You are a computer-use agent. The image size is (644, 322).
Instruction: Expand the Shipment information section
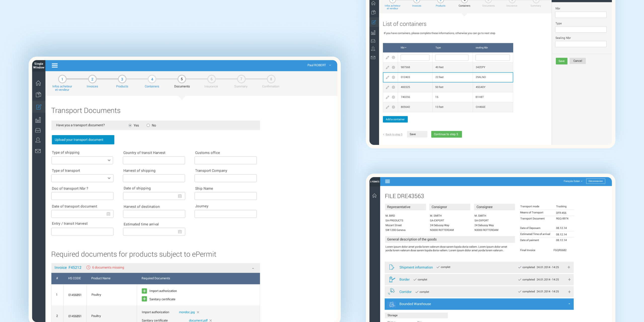pyautogui.click(x=569, y=267)
